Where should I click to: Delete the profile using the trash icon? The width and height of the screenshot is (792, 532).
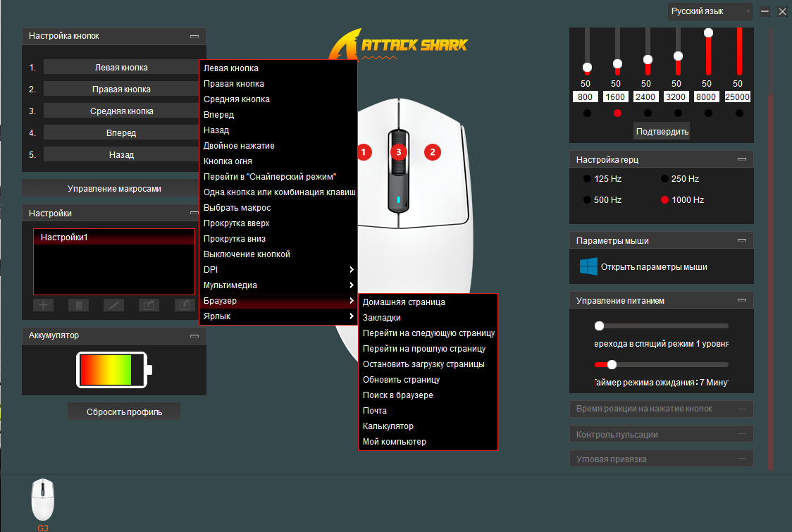[79, 305]
